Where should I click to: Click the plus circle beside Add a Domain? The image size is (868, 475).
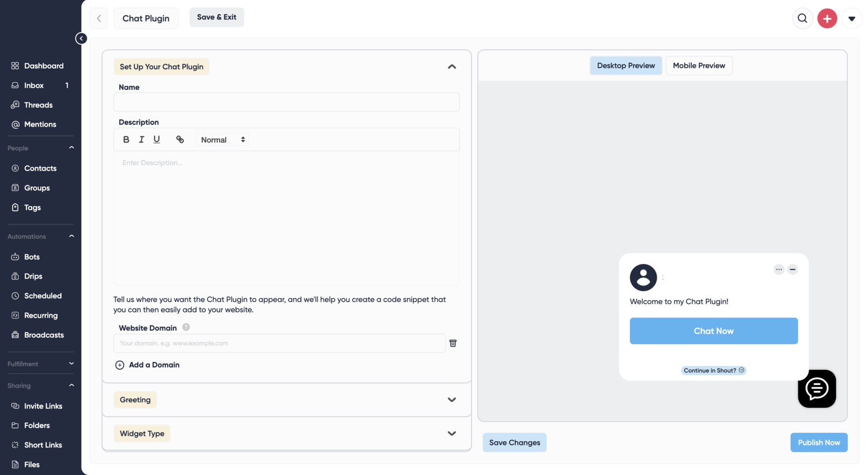click(x=120, y=365)
